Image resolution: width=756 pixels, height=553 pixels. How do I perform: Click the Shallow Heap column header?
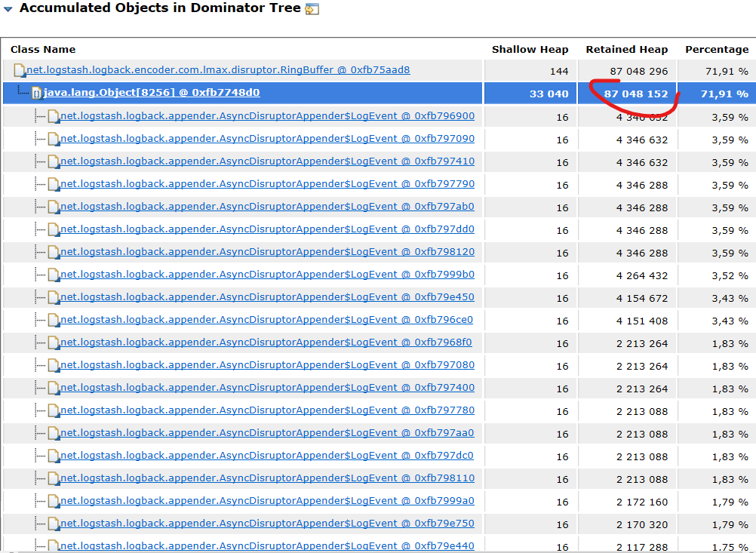pos(530,49)
